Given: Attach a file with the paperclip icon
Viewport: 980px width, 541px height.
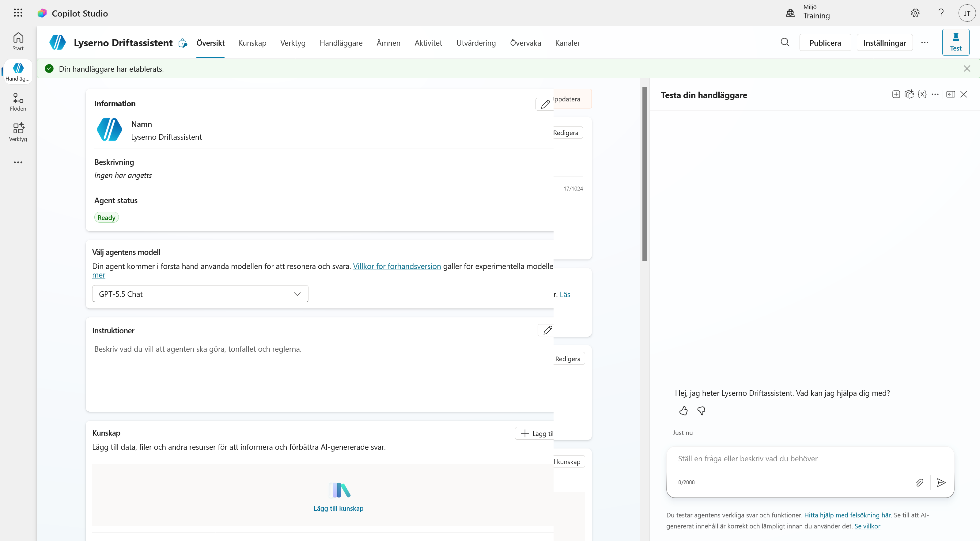Looking at the screenshot, I should pos(920,482).
